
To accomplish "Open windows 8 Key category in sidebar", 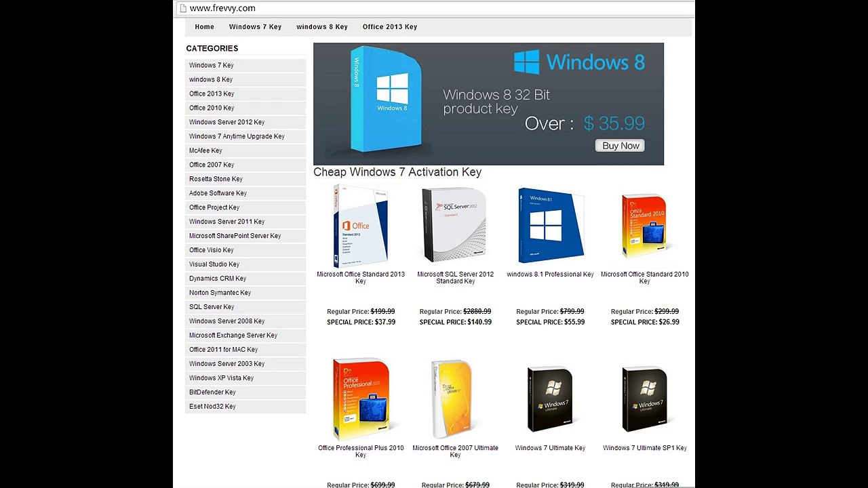I will coord(245,79).
